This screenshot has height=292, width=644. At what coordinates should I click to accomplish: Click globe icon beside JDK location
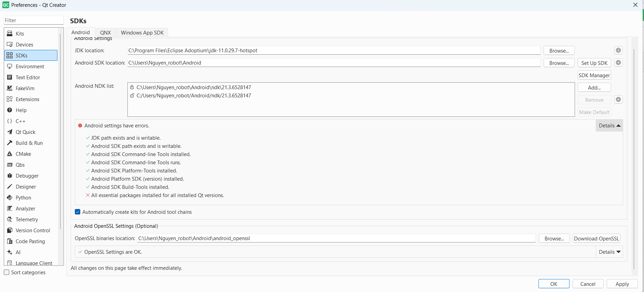click(618, 51)
